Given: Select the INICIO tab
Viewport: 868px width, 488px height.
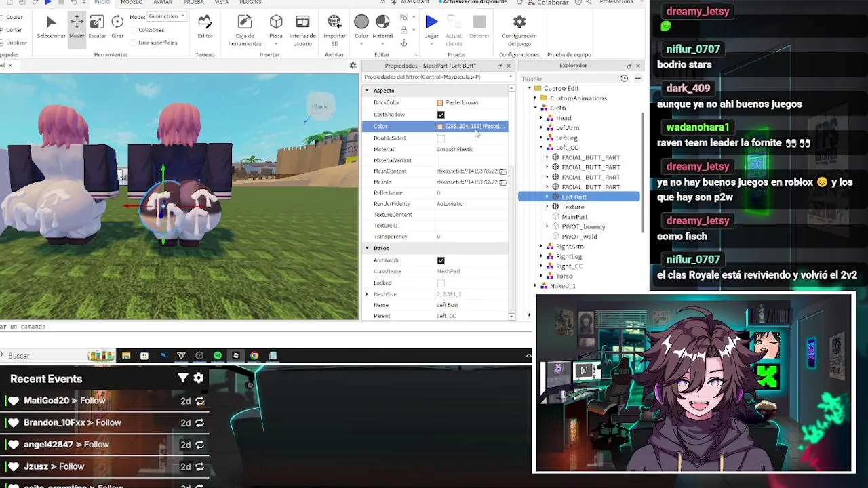Looking at the screenshot, I should [102, 3].
